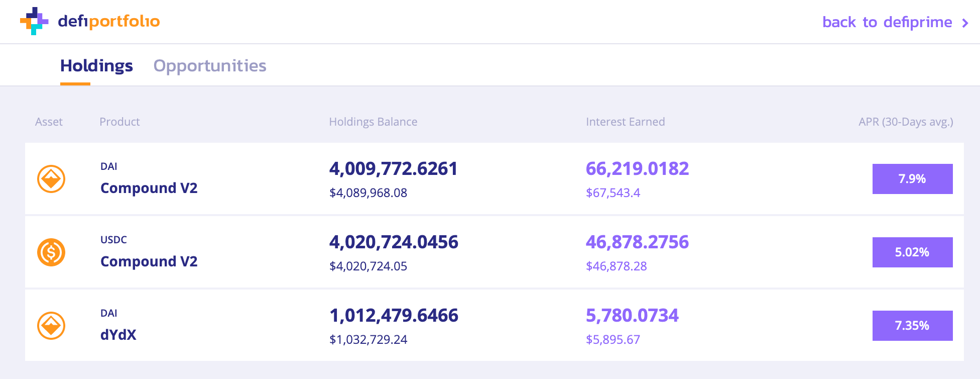This screenshot has height=379, width=980.
Task: Select the dYdX product name
Action: tap(118, 335)
